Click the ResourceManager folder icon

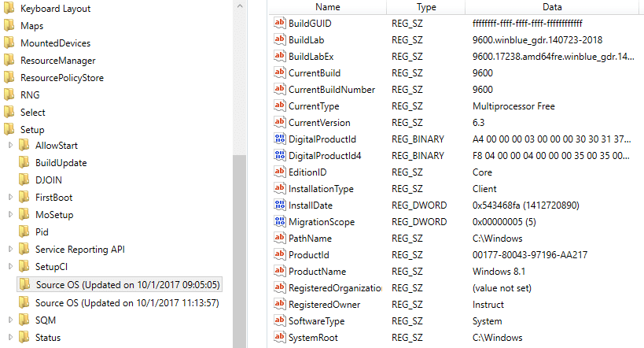[x=9, y=60]
